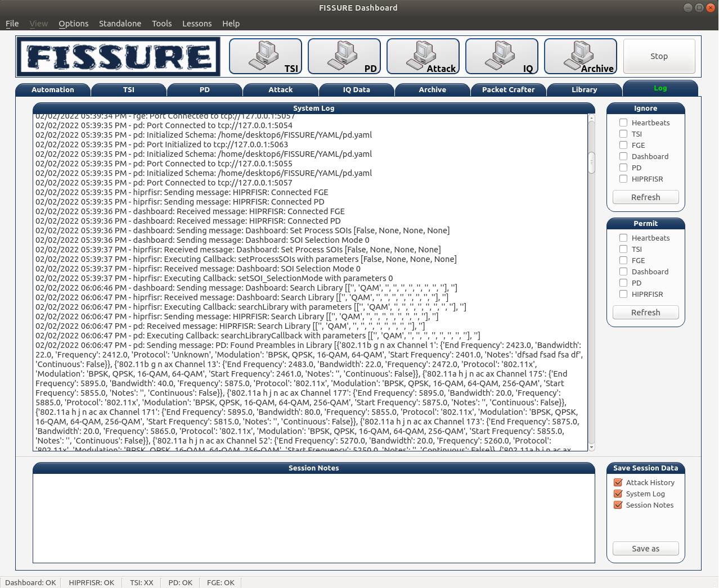
Task: Open the Attack tab
Action: pos(281,90)
